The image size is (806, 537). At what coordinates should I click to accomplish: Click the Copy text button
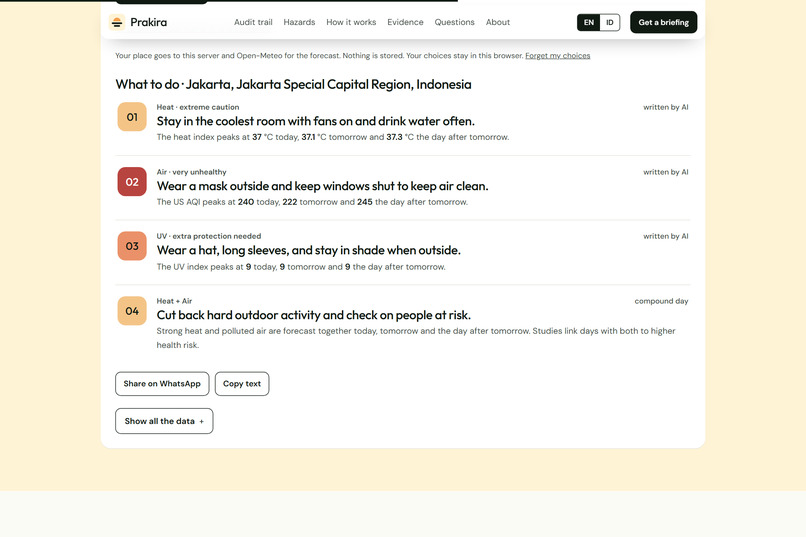point(242,384)
